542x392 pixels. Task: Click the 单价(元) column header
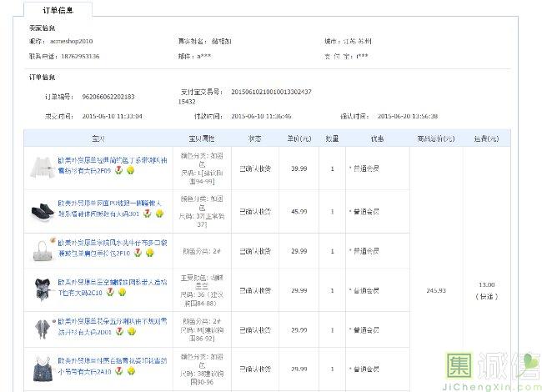point(299,138)
